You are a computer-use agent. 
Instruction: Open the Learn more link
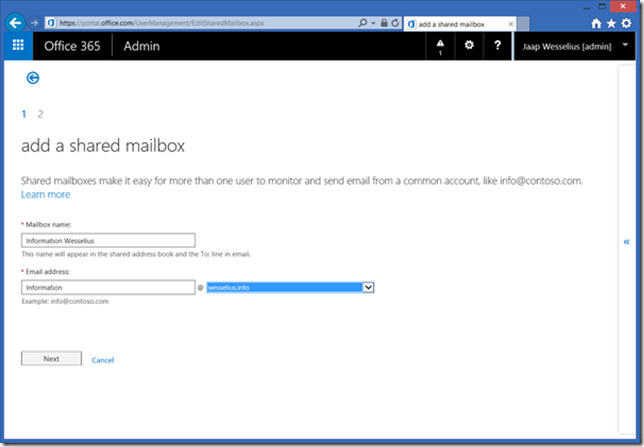[45, 194]
